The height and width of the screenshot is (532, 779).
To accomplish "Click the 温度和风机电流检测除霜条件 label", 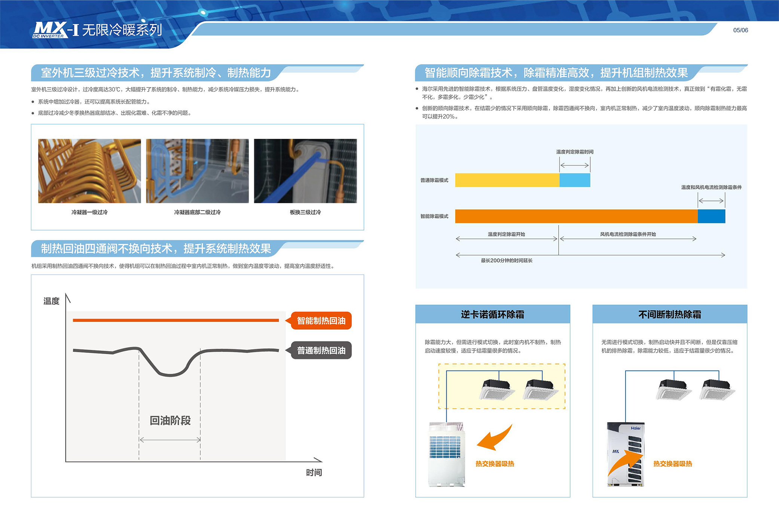I will click(x=711, y=187).
